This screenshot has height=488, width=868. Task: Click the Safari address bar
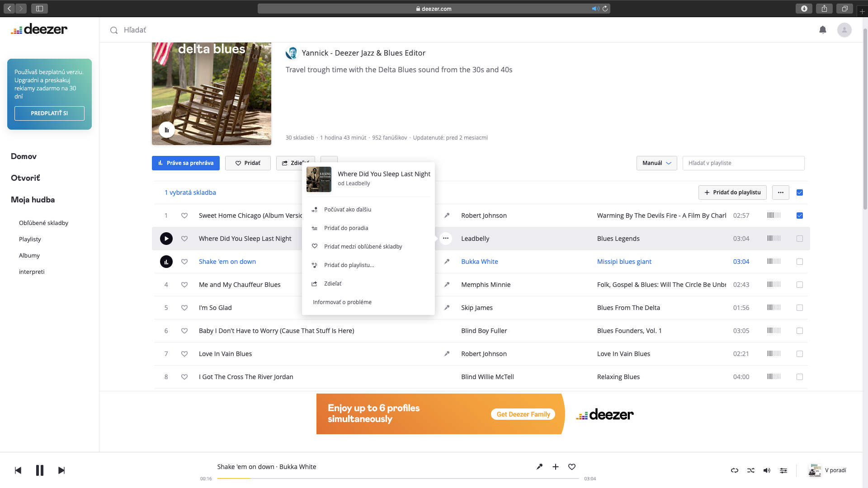coord(434,9)
